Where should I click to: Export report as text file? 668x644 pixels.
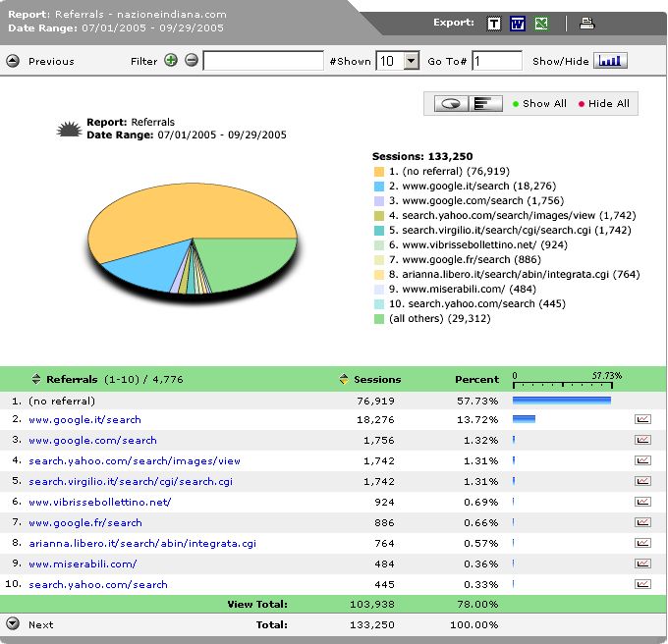[x=495, y=24]
